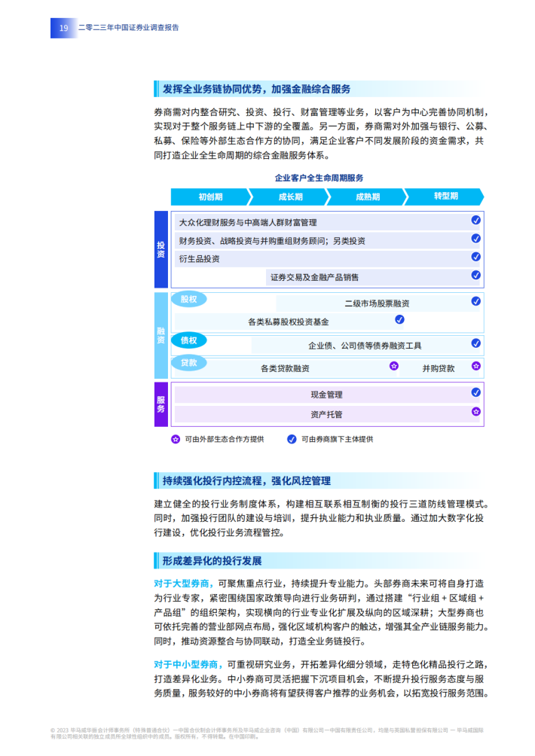The height and width of the screenshot is (756, 535).
Task: Click the checkmark icon beside 衍生品投资
Action: pyautogui.click(x=475, y=257)
